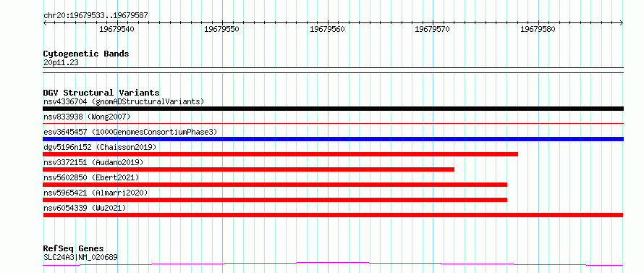This screenshot has height=273, width=644.
Task: Click the red nsv5602850 variant bar
Action: pyautogui.click(x=275, y=185)
